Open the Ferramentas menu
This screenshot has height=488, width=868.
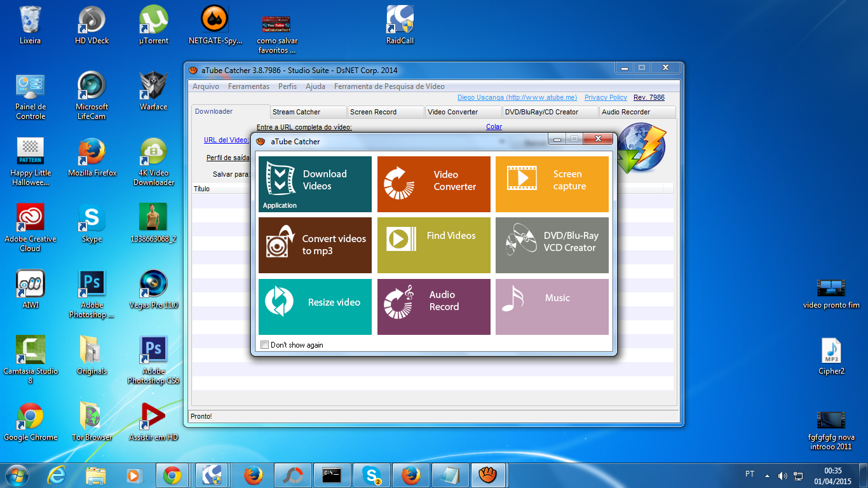248,86
